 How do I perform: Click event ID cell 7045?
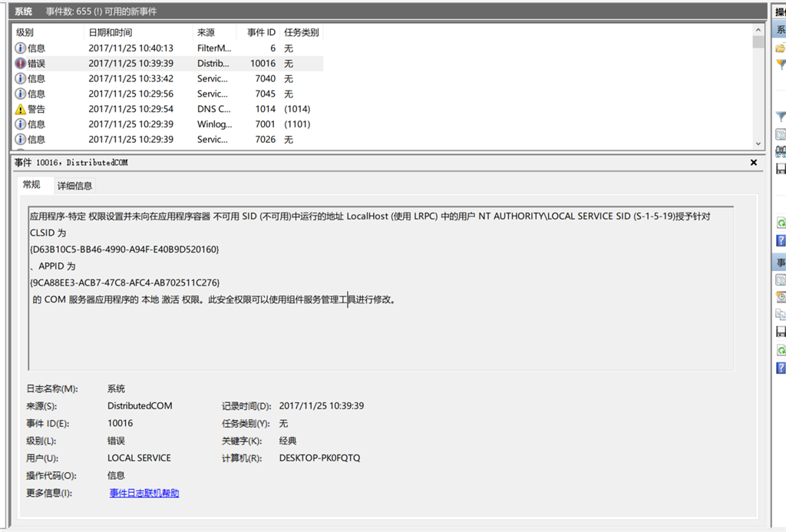pos(265,94)
